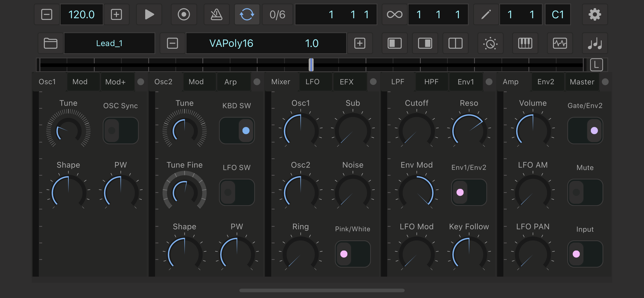Click the gray dot after Master tab

(605, 82)
